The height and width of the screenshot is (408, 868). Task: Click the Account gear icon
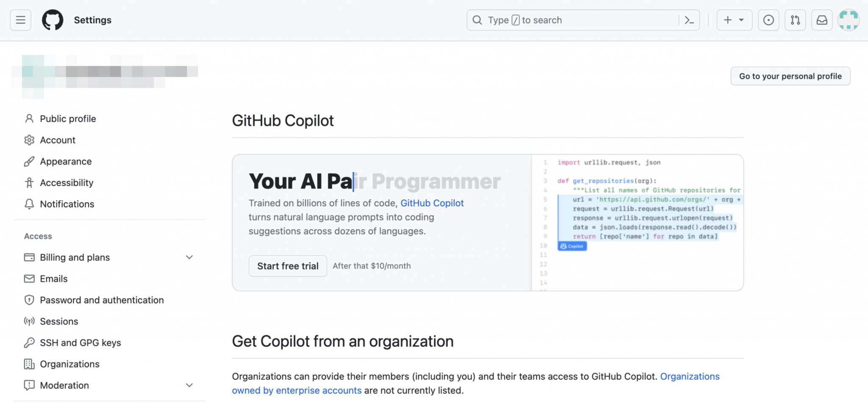click(x=29, y=140)
